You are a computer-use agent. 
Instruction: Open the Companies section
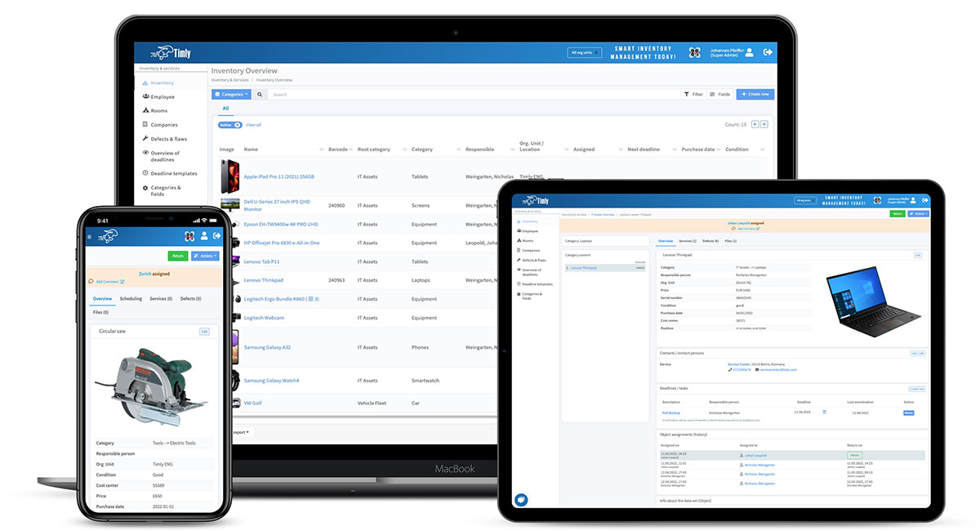click(x=164, y=125)
